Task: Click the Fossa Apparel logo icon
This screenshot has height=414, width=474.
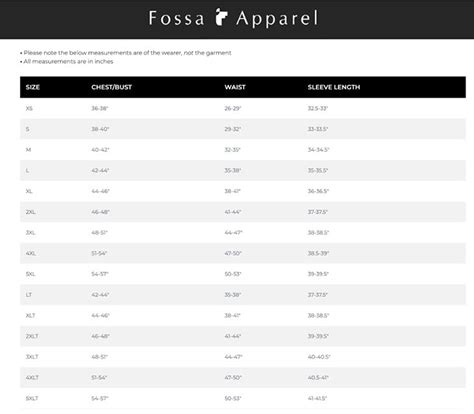Action: tap(221, 17)
